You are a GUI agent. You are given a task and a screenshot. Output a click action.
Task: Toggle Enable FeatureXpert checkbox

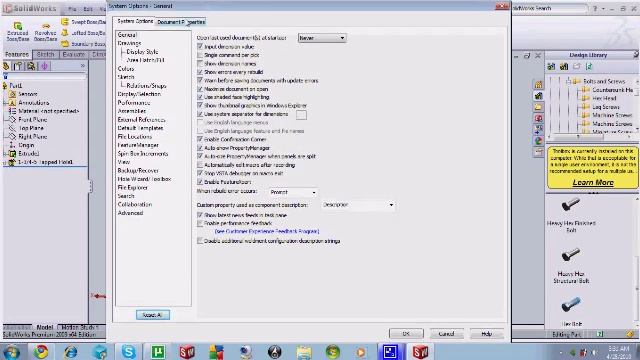pos(200,182)
